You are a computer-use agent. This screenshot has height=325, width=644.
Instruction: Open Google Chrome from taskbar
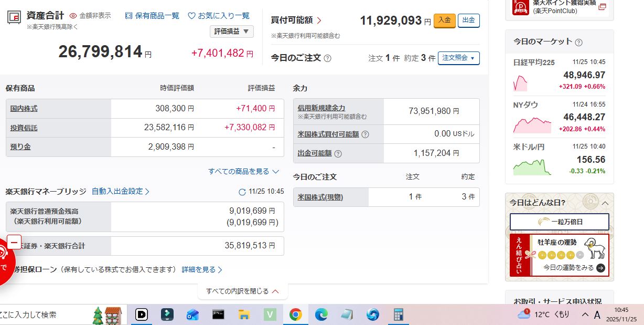[x=295, y=314]
